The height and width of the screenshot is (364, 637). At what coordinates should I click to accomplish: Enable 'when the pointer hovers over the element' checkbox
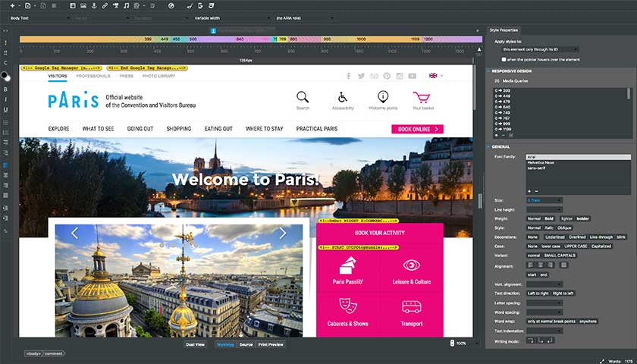pyautogui.click(x=504, y=59)
